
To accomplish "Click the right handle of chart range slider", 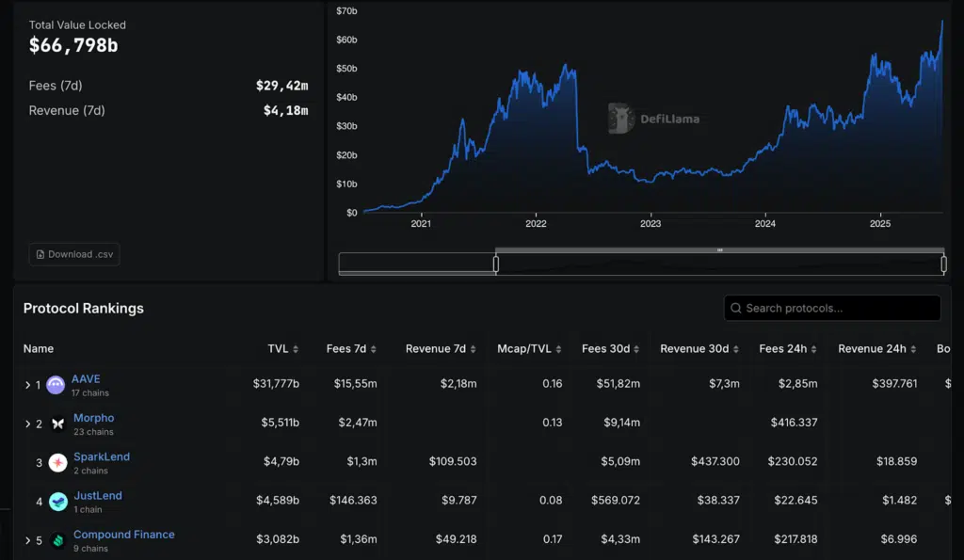I will [943, 264].
